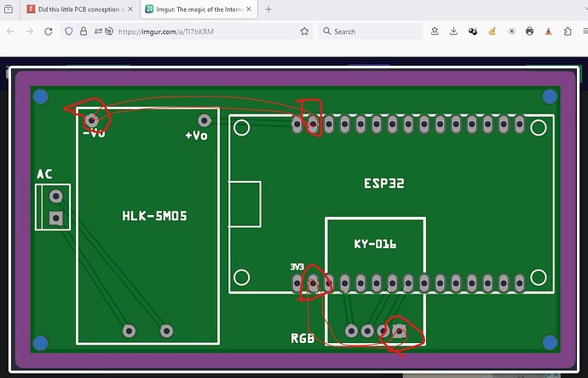Image resolution: width=588 pixels, height=378 pixels.
Task: Click the PCB layout image on Imgur
Action: tap(295, 219)
